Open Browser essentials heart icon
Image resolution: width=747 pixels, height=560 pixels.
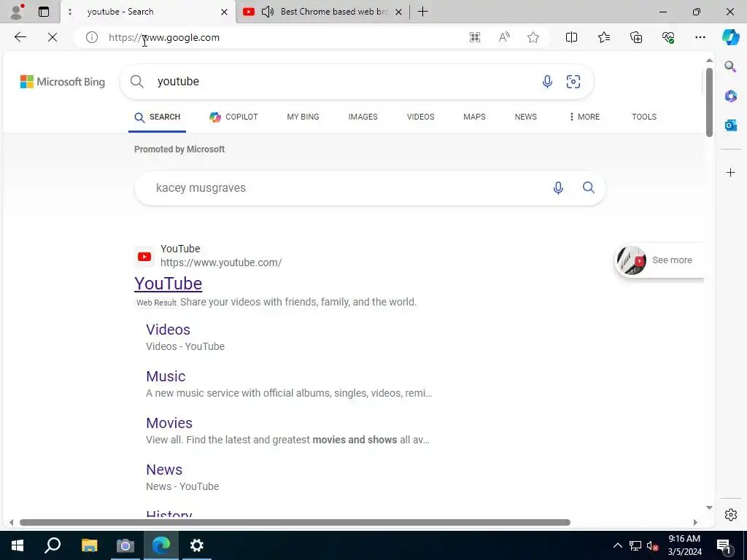pyautogui.click(x=668, y=37)
